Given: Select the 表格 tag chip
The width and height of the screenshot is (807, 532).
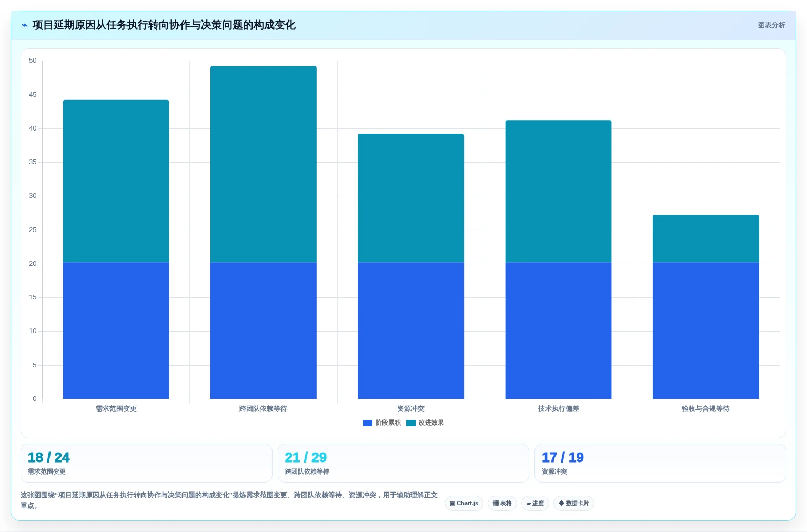Looking at the screenshot, I should [502, 504].
